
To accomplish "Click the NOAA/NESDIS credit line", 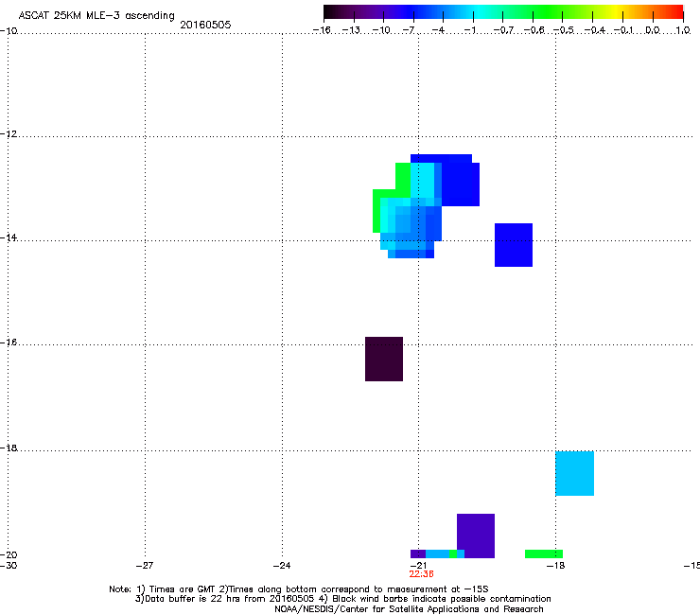I will pos(409,609).
